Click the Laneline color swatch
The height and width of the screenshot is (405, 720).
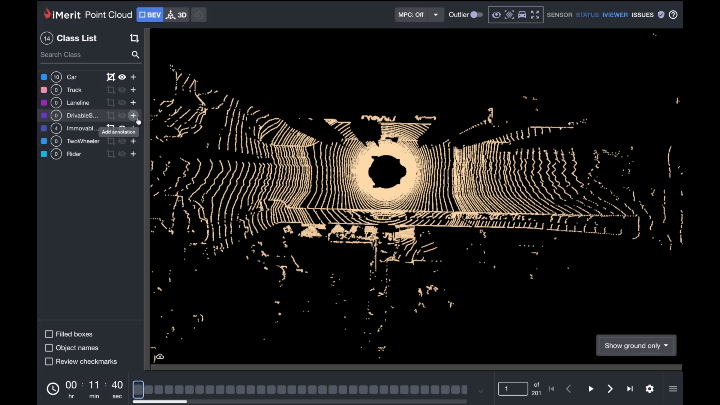click(44, 103)
